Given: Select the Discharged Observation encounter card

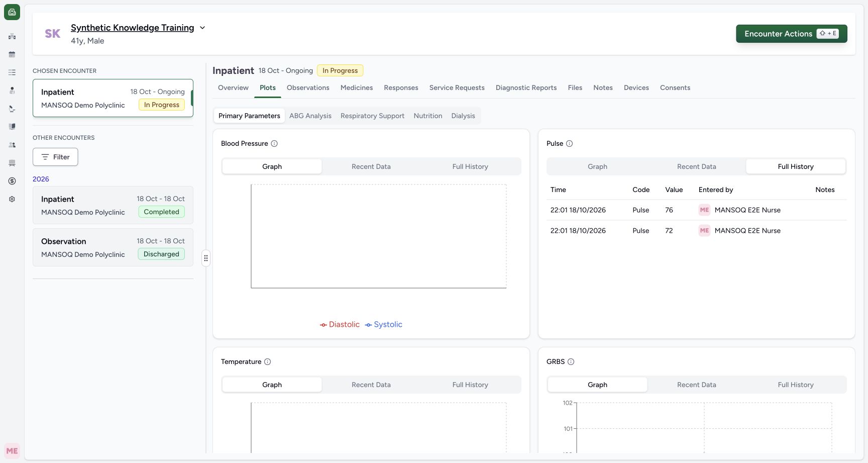Looking at the screenshot, I should (113, 247).
